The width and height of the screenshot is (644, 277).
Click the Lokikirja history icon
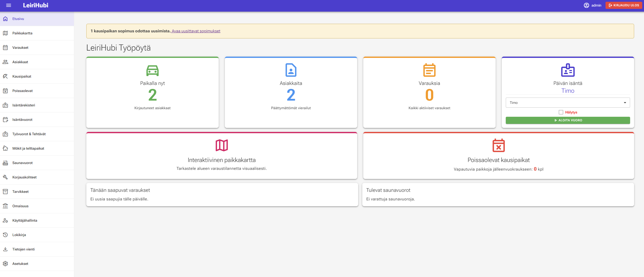5,235
